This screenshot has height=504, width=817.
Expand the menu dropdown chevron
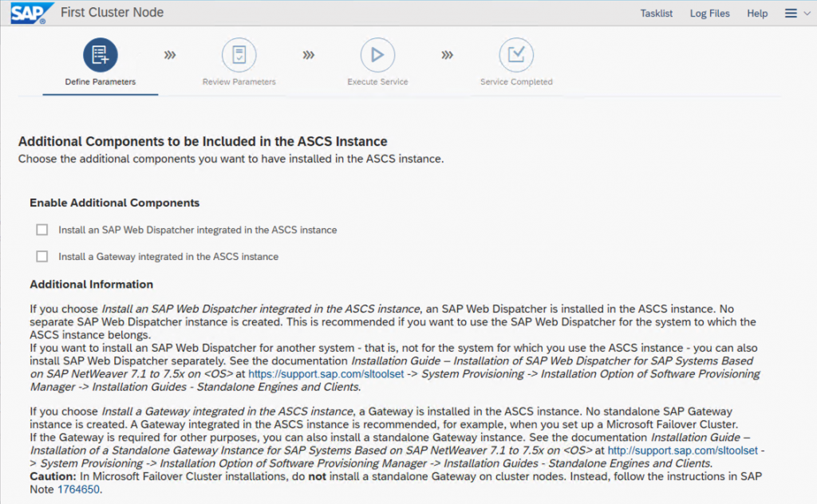click(807, 14)
